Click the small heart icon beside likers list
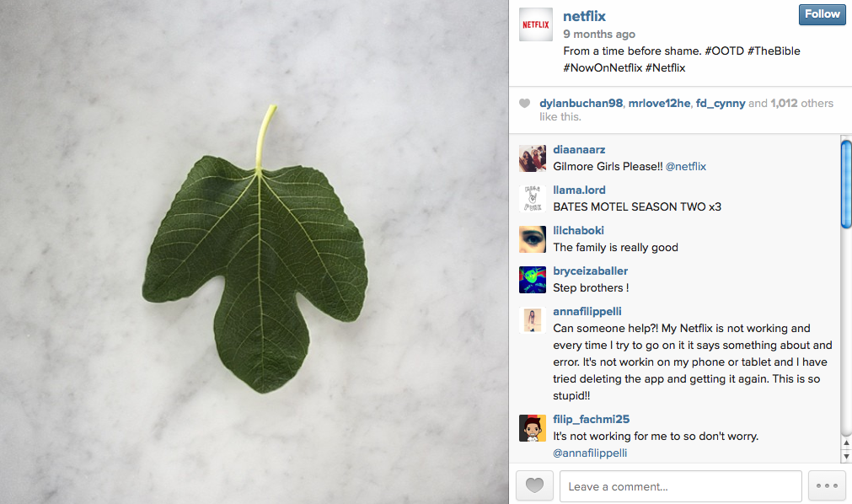The width and height of the screenshot is (852, 504). (x=524, y=104)
